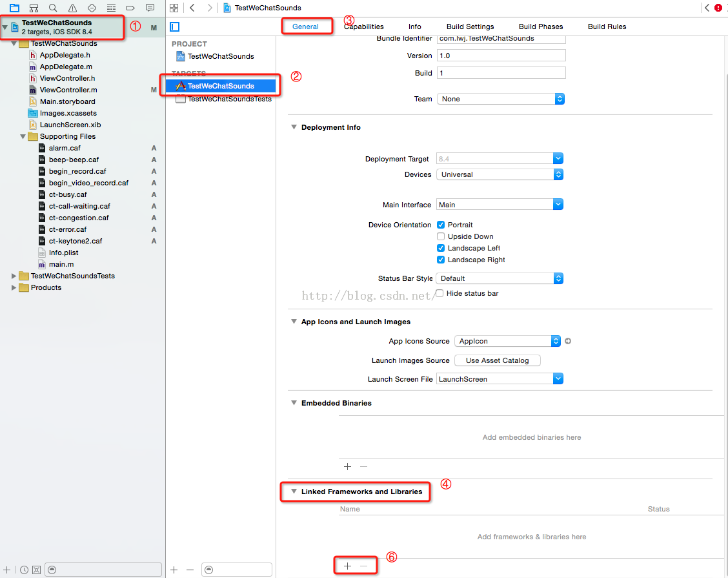
Task: Open the Debug navigator lines icon
Action: pos(112,8)
